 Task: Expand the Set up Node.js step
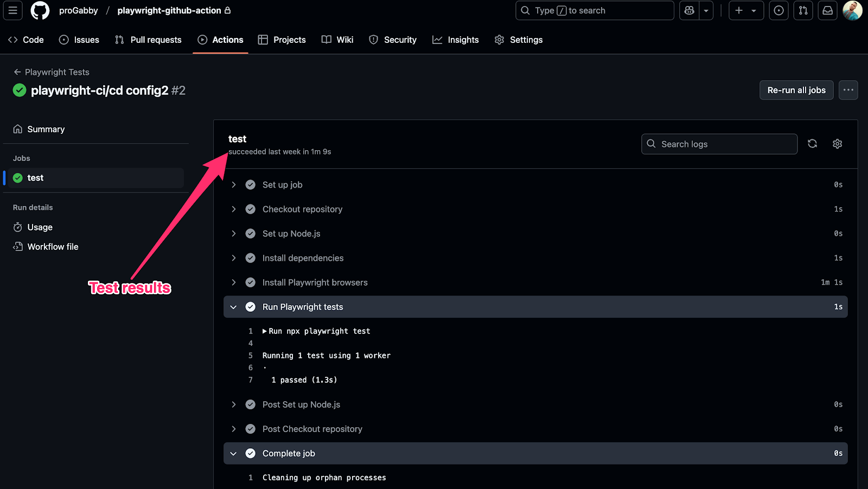pos(535,234)
